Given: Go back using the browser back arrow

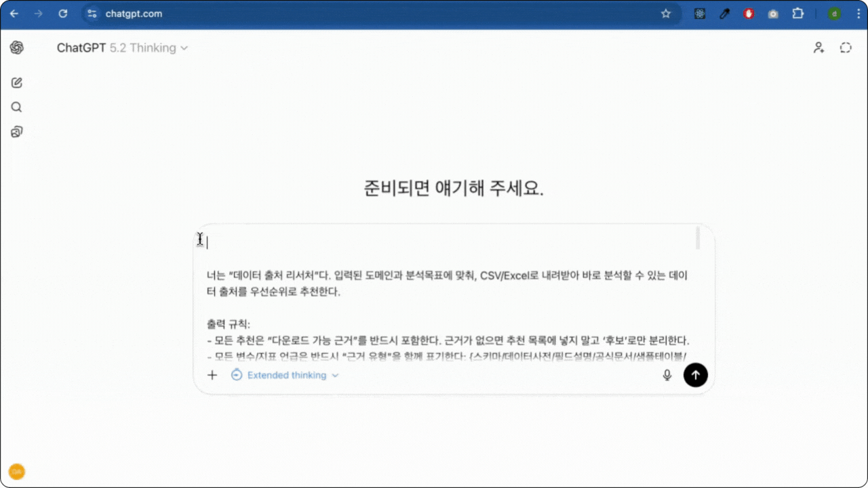Looking at the screenshot, I should tap(14, 14).
